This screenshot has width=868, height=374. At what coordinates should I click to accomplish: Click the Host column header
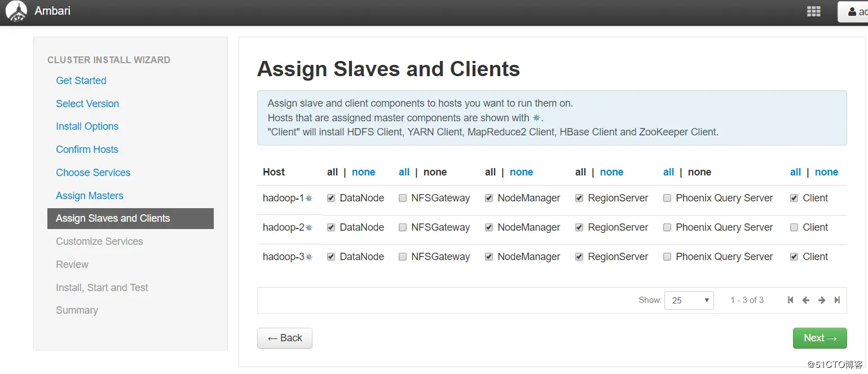click(x=274, y=172)
